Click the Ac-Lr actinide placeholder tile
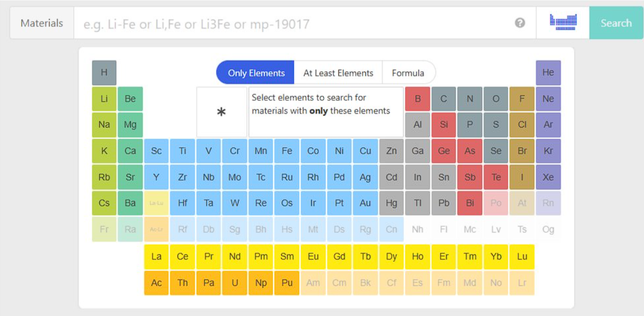Image resolution: width=644 pixels, height=316 pixels. point(156,229)
